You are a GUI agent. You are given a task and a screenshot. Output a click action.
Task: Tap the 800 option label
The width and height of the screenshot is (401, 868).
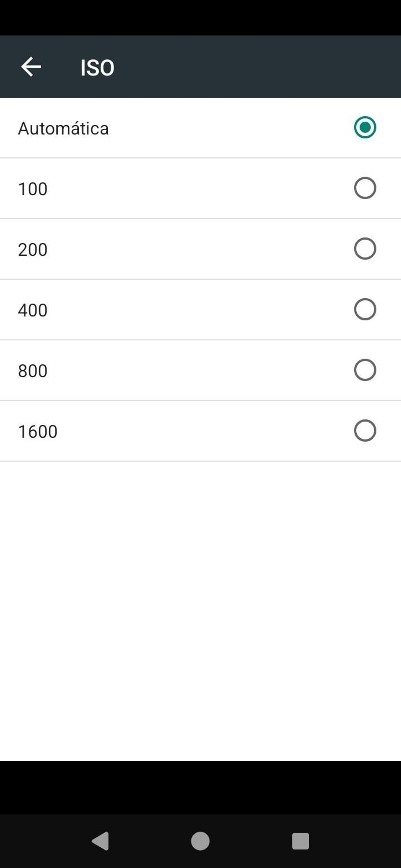click(x=33, y=371)
